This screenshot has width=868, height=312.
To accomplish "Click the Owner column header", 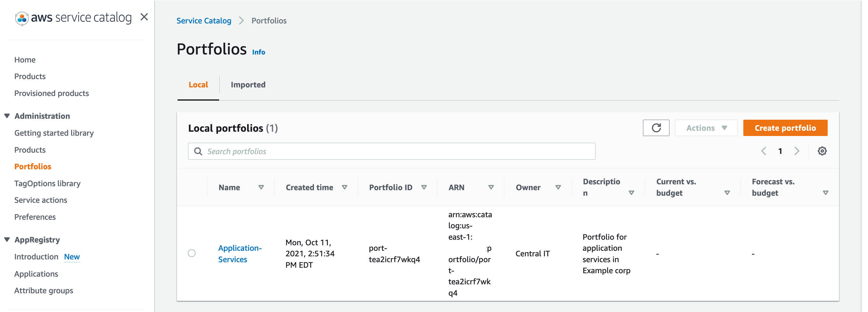I will (x=528, y=187).
